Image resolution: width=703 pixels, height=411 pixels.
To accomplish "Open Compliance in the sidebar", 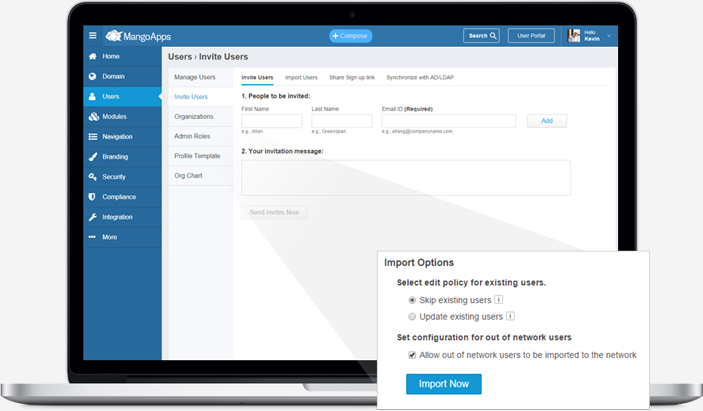I will tap(122, 197).
